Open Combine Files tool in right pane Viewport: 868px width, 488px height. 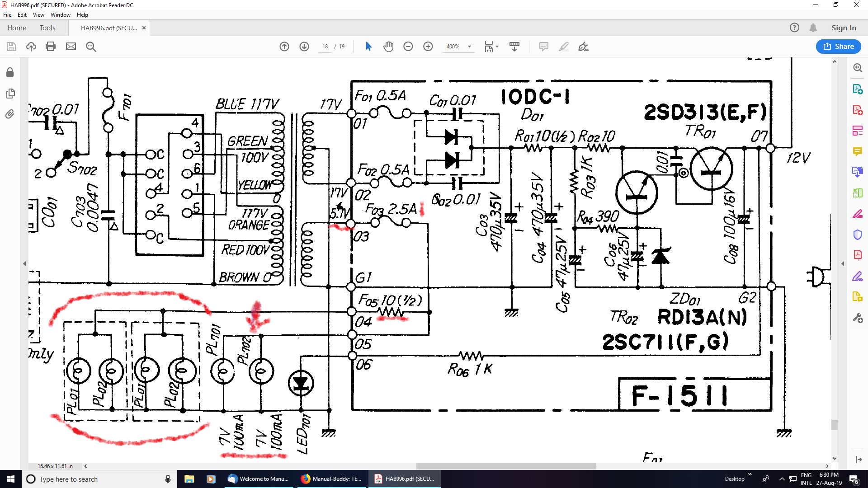(858, 172)
